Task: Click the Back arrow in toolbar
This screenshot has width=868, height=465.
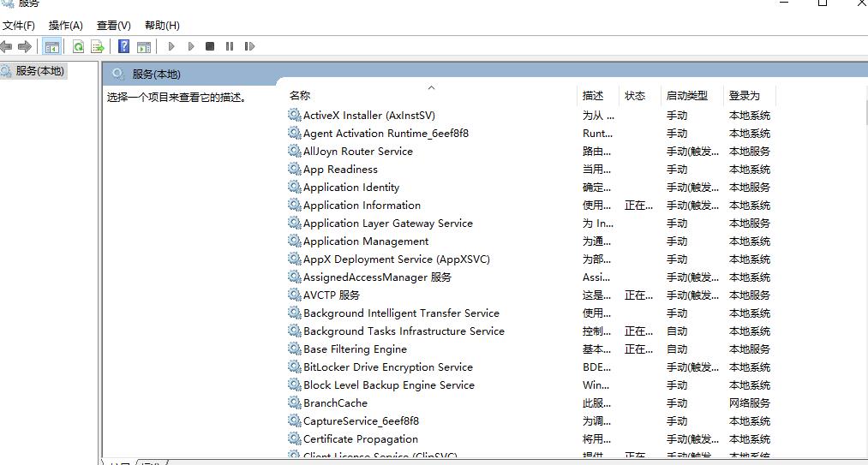Action: point(7,46)
